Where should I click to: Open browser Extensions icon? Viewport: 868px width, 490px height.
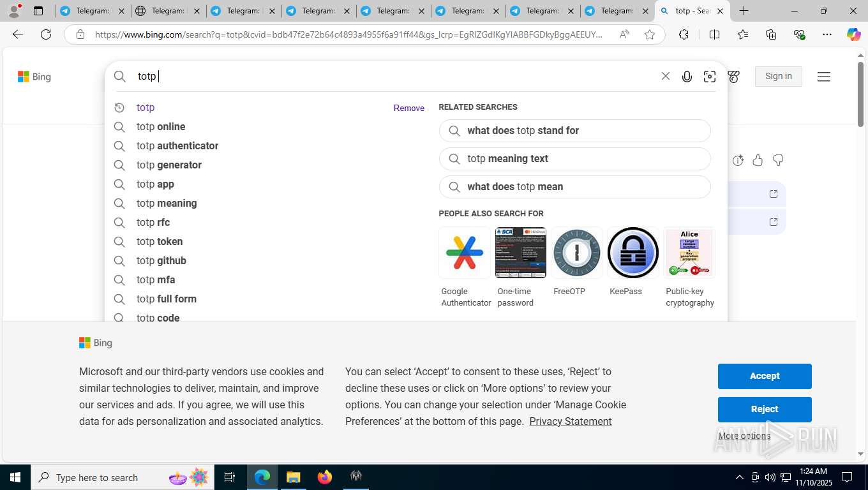coord(684,34)
